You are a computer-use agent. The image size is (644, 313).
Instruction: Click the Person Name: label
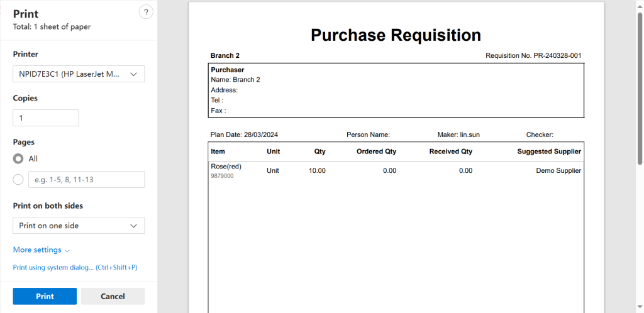tap(368, 135)
